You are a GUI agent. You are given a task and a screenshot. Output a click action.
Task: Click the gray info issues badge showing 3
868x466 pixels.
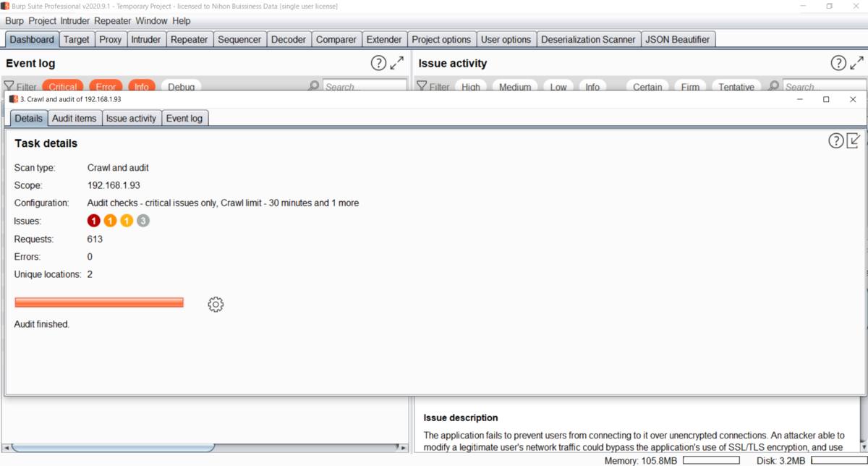tap(143, 221)
